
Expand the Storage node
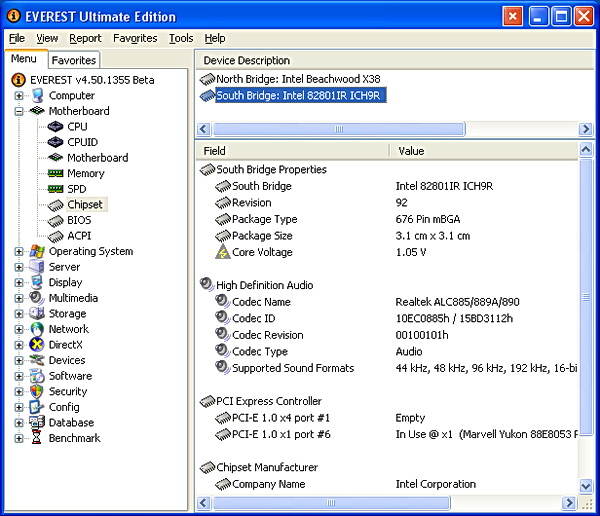click(x=19, y=314)
